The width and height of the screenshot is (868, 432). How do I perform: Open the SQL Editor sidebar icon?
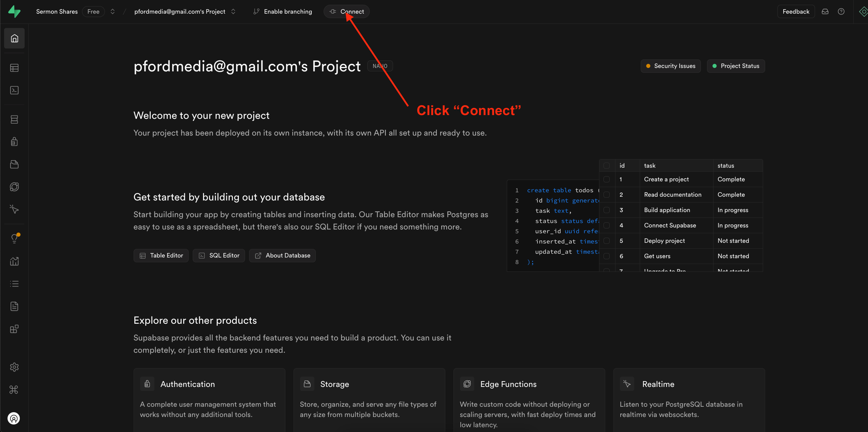(x=14, y=90)
